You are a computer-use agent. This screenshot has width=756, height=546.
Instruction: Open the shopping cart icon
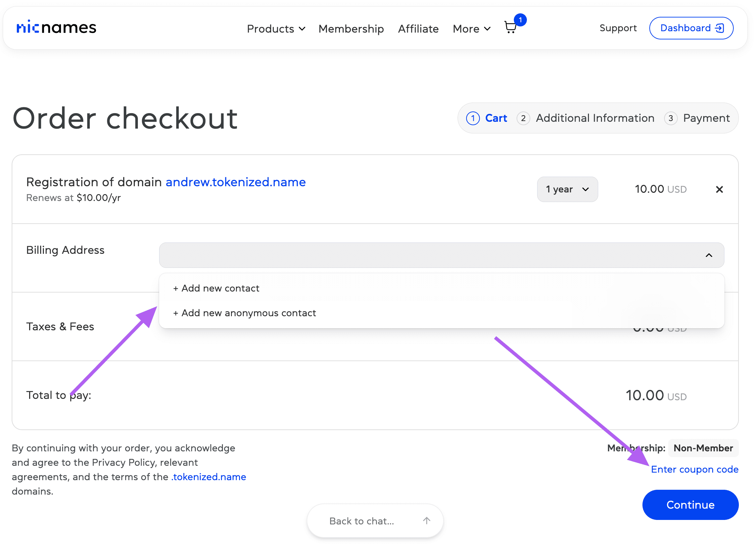(510, 27)
